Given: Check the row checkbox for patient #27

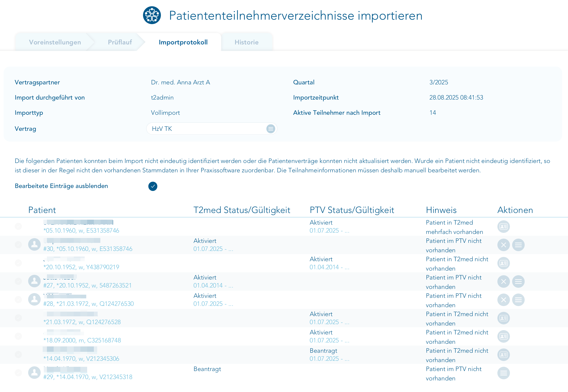Looking at the screenshot, I should (18, 281).
